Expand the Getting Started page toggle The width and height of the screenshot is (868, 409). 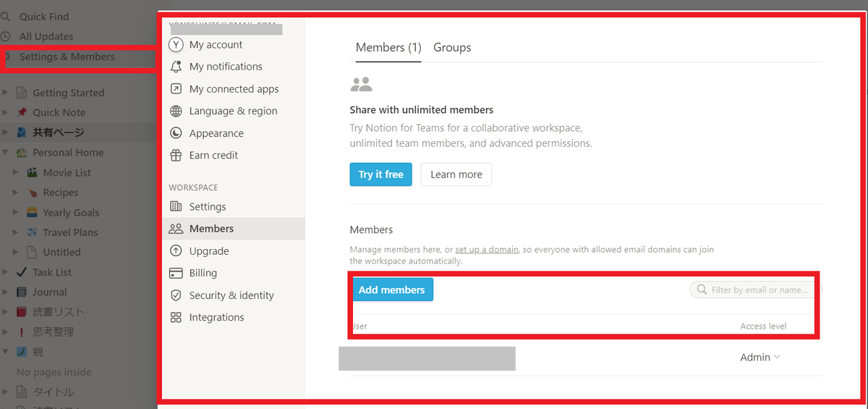pos(5,93)
